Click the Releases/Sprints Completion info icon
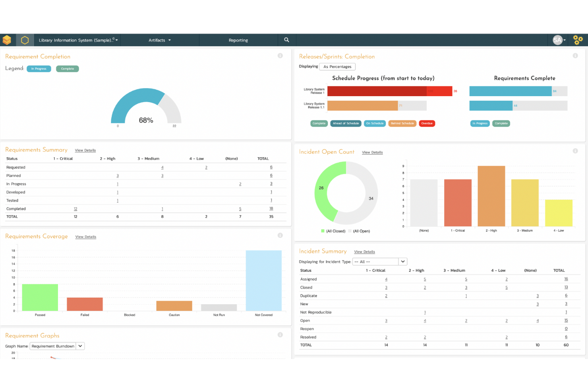 tap(575, 56)
